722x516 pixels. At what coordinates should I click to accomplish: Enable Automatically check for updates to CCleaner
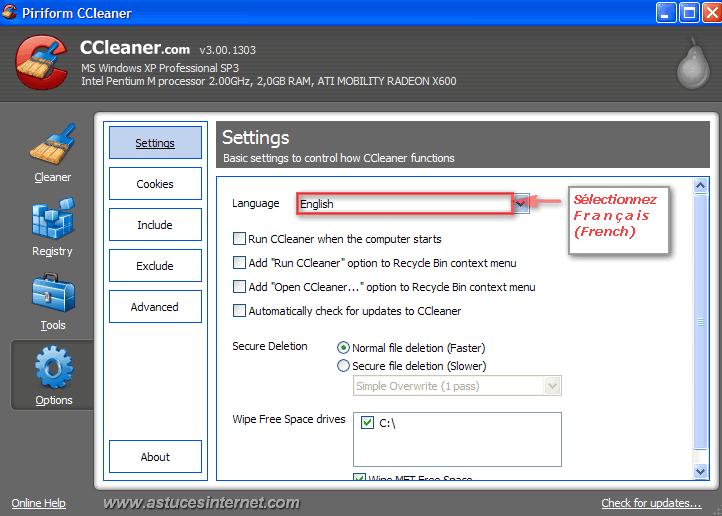239,310
